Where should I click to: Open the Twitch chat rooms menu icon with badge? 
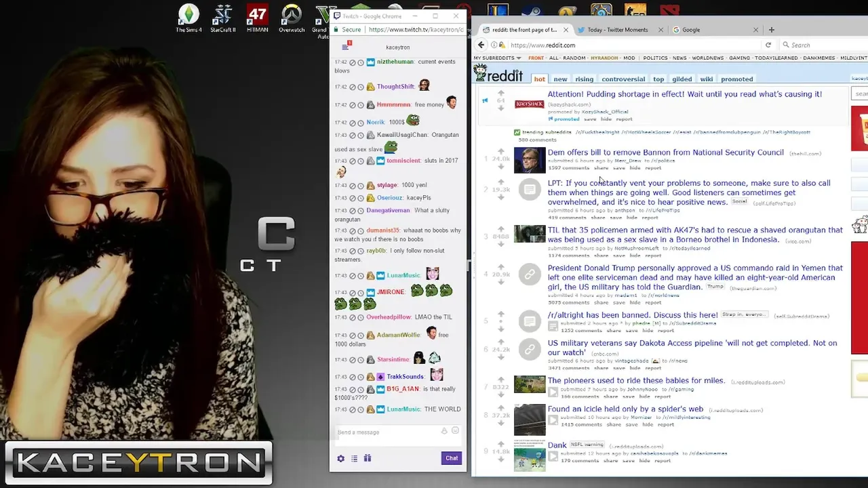tap(346, 47)
